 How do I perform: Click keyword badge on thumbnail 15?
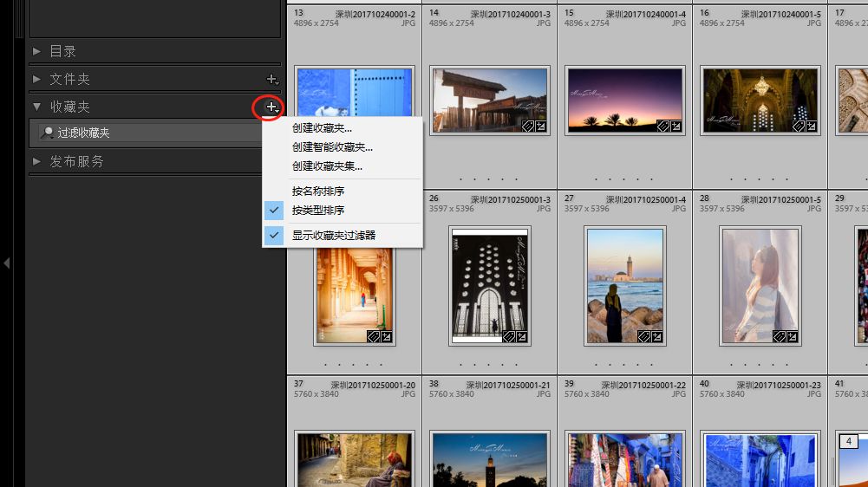pos(662,127)
